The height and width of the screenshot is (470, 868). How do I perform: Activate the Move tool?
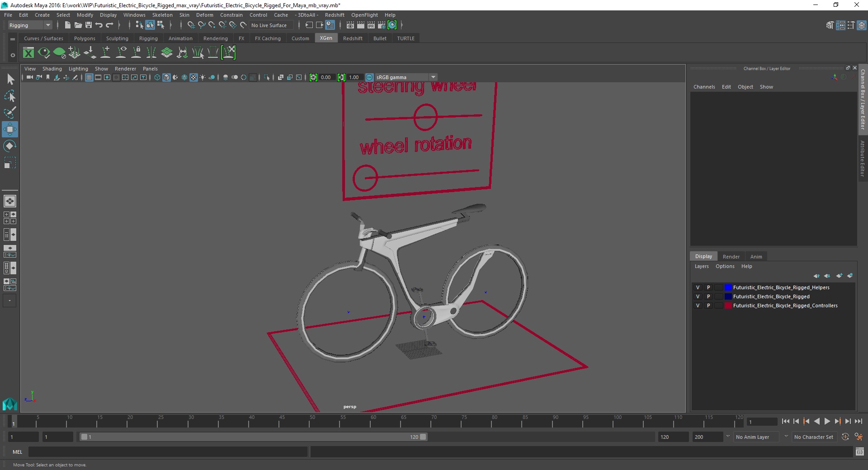coord(10,129)
